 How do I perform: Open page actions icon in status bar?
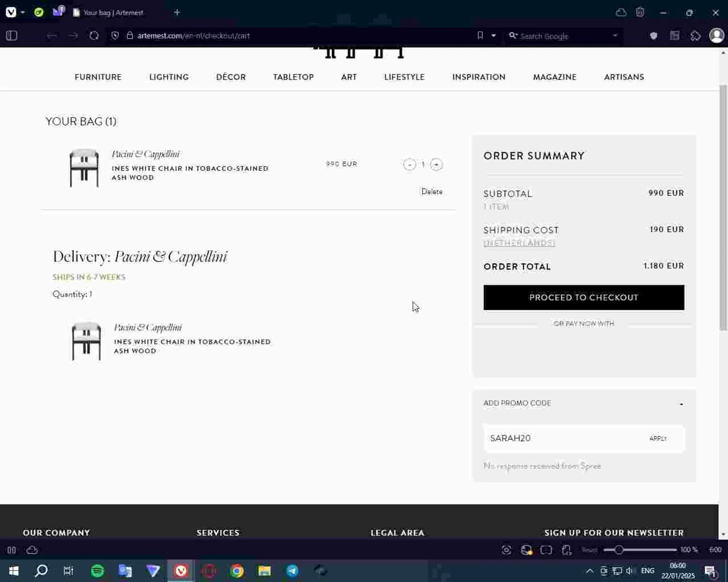566,550
